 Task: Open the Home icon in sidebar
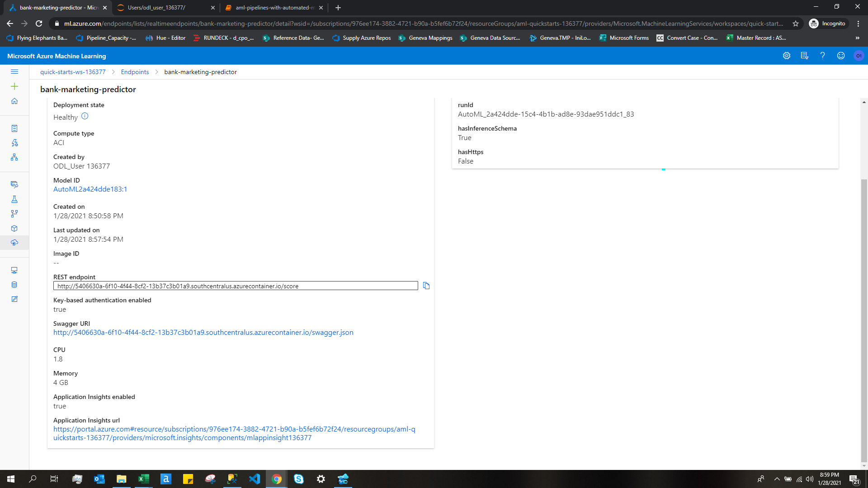[x=14, y=101]
